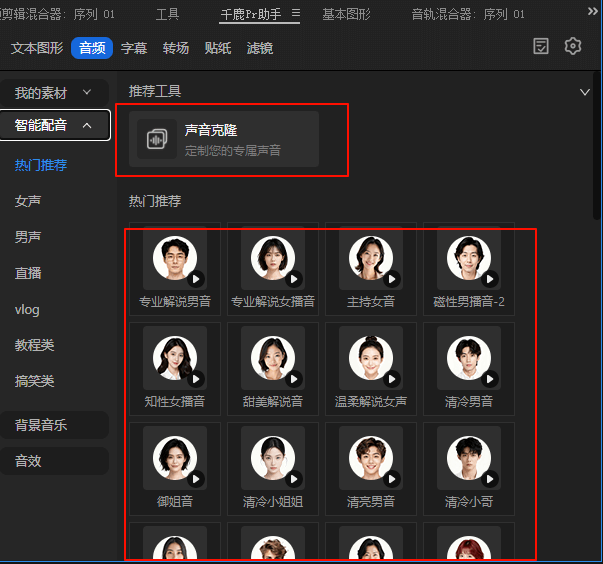This screenshot has height=564, width=603.
Task: Select the 甜美解说音 avatar
Action: point(273,358)
